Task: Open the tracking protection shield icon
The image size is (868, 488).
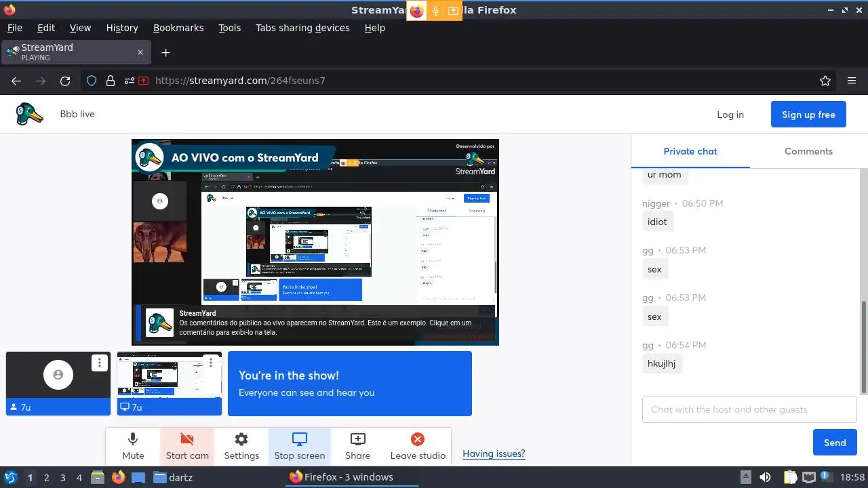Action: coord(92,81)
